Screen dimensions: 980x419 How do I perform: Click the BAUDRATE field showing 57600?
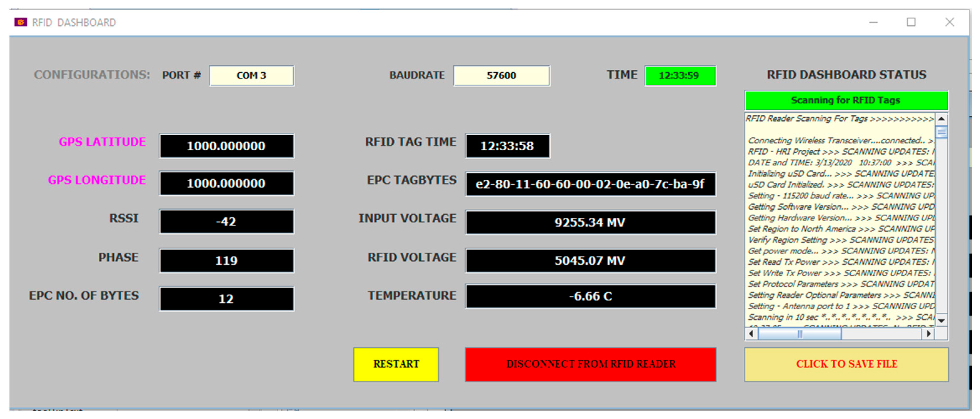point(501,76)
